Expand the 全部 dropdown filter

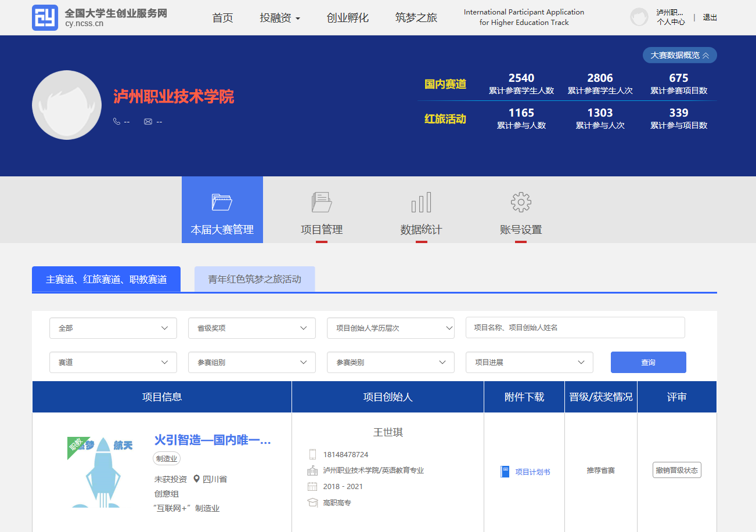coord(113,328)
